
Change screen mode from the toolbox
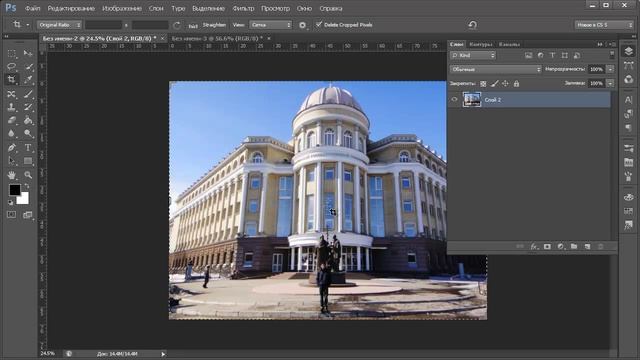(28, 215)
